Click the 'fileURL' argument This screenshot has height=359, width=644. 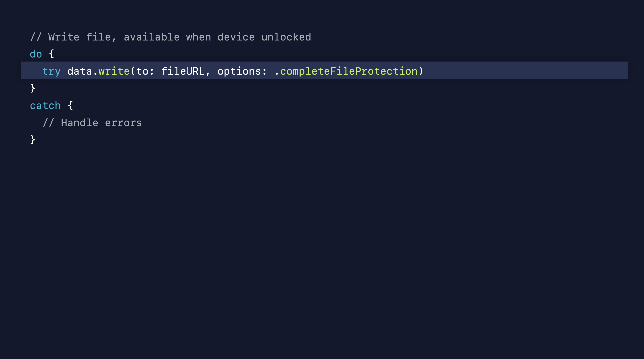tap(183, 71)
